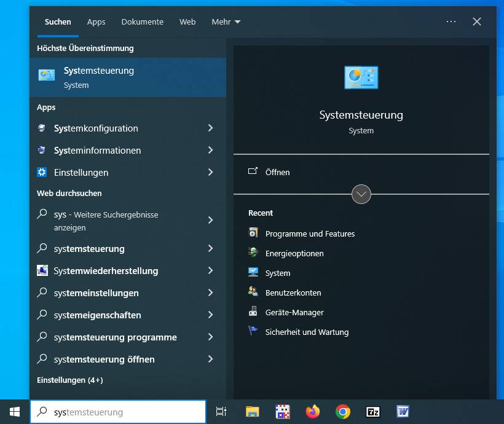Click the Task View taskbar icon
The width and height of the screenshot is (504, 424).
221,412
